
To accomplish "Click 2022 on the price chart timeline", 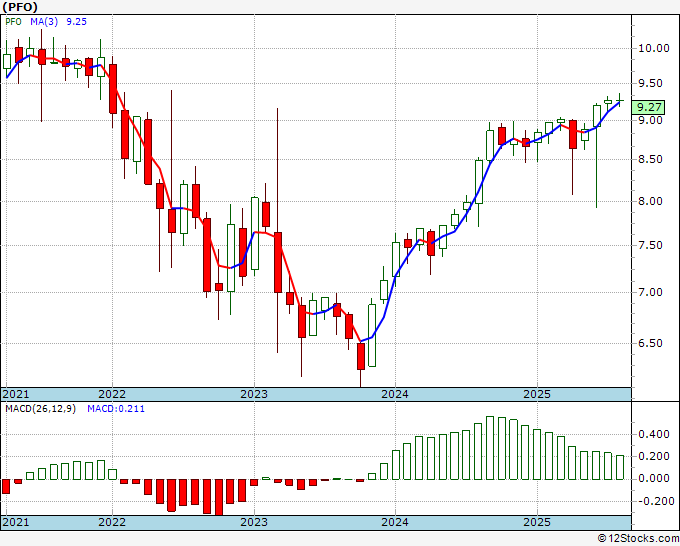I will (112, 394).
